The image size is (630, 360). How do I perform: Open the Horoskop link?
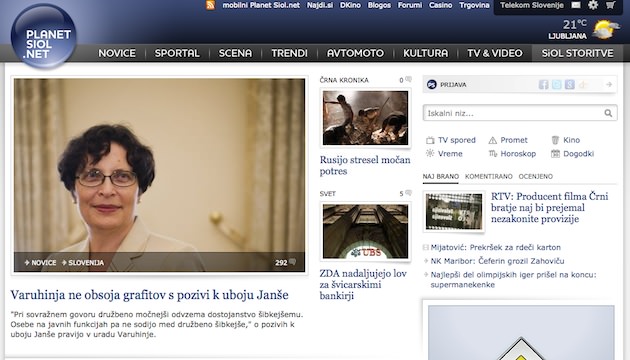coord(512,154)
